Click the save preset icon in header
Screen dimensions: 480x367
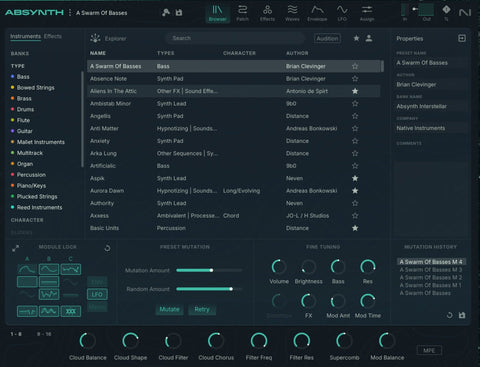coord(179,13)
